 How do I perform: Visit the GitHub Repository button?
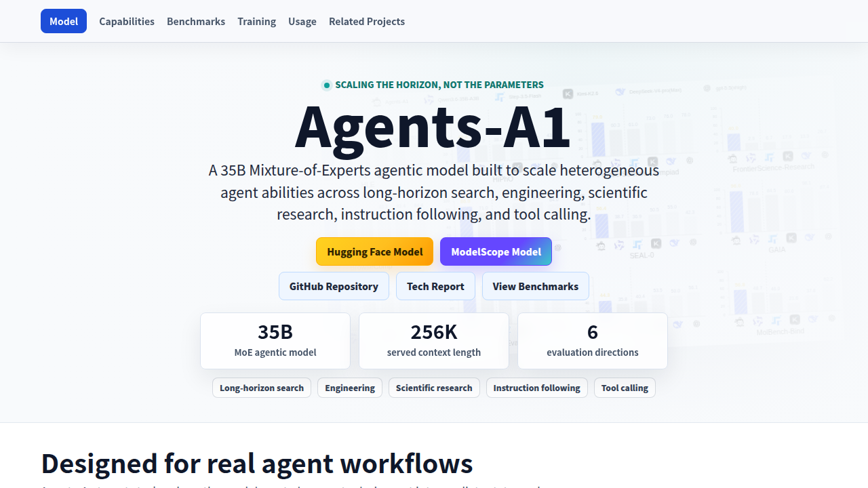[334, 286]
